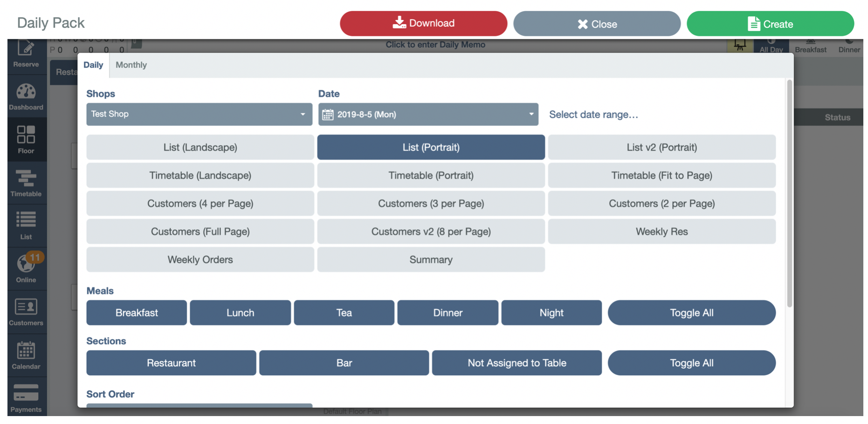The height and width of the screenshot is (424, 868).
Task: Toggle Not Assigned to Table section
Action: point(517,363)
